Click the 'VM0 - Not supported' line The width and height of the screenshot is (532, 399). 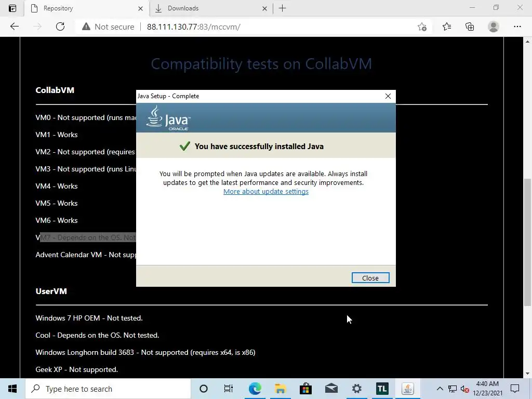click(x=86, y=117)
